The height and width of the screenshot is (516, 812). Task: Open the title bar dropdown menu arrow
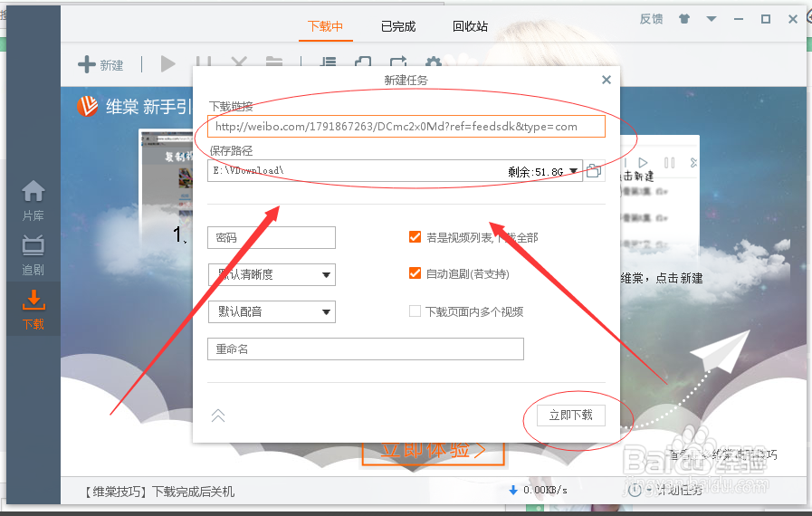(712, 19)
